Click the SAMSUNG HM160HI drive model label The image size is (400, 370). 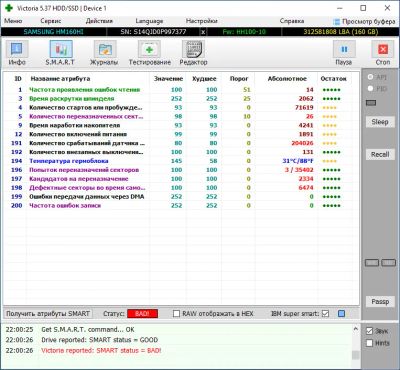54,32
